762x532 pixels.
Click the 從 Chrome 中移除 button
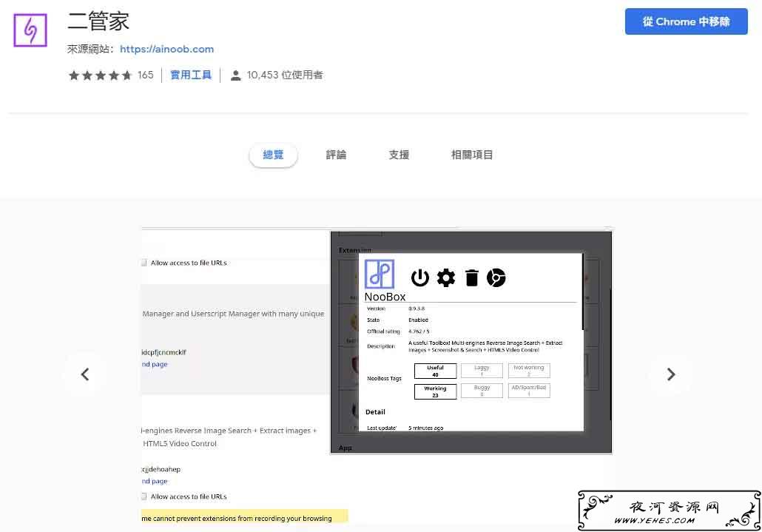click(x=687, y=21)
